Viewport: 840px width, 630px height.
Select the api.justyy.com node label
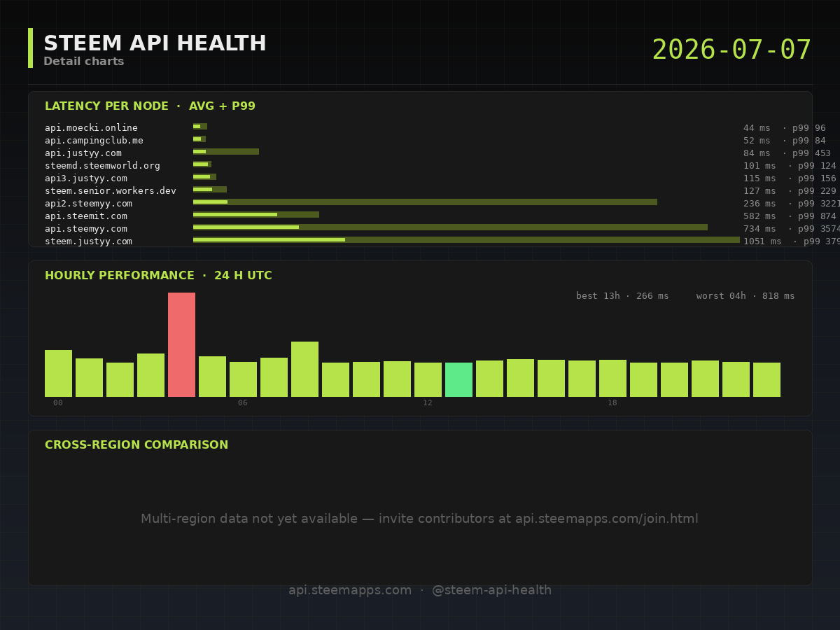[83, 153]
